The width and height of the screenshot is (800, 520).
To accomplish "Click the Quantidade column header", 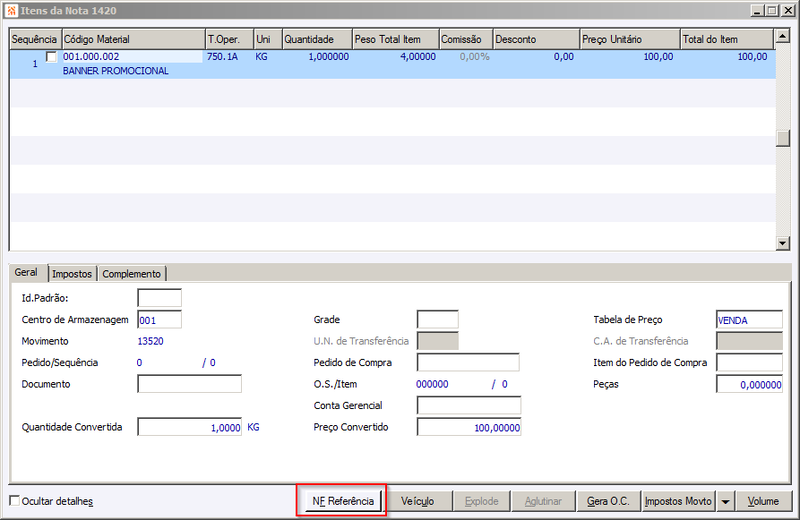I will (317, 39).
